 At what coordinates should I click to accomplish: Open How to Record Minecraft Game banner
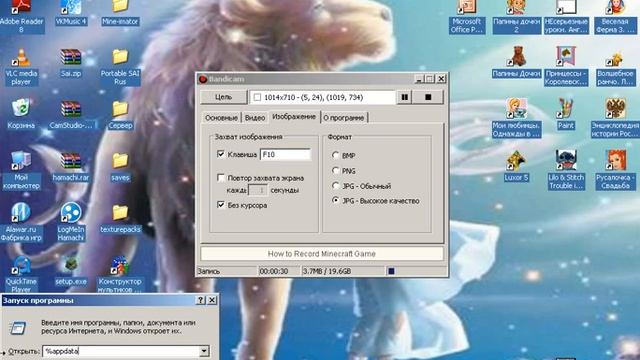tap(322, 253)
